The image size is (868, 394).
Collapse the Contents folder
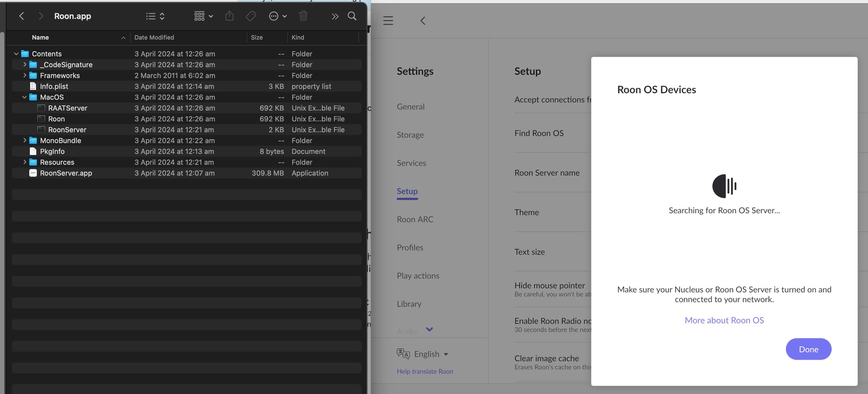(x=16, y=54)
